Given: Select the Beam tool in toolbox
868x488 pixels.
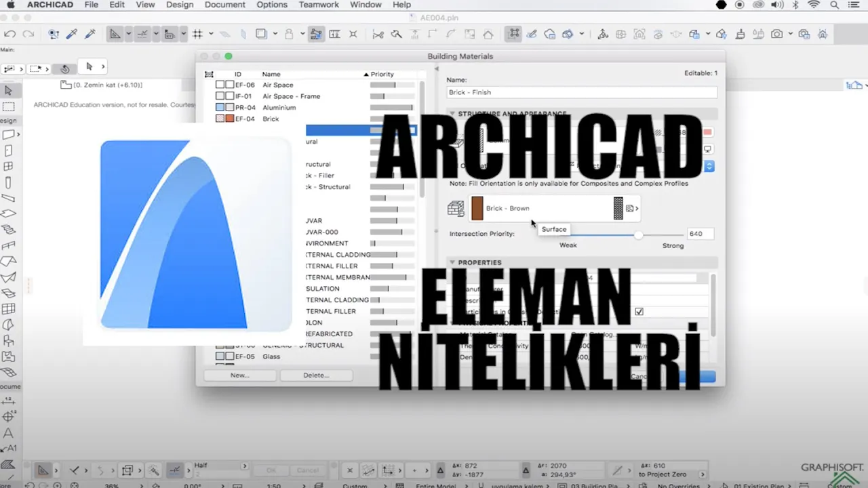Looking at the screenshot, I should tap(8, 198).
